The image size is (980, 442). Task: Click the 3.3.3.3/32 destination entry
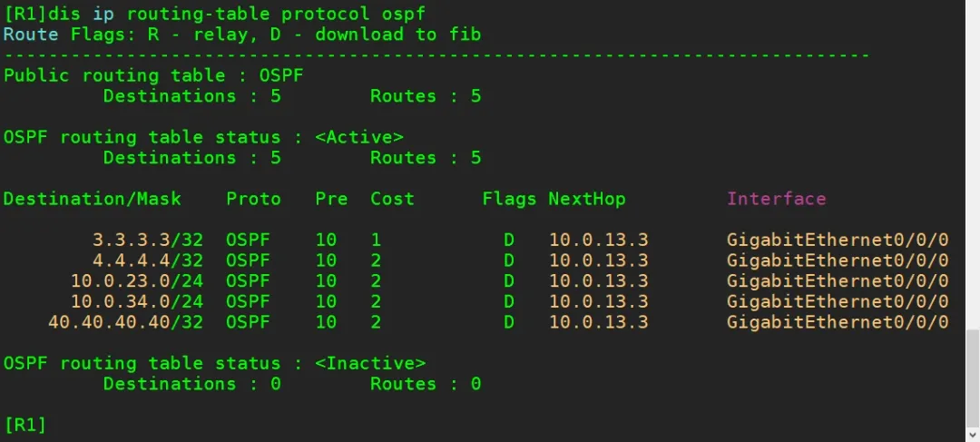pos(148,241)
